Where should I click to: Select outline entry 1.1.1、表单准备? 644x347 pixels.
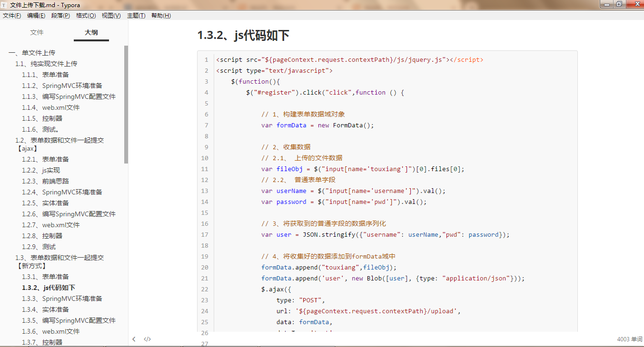tap(45, 75)
